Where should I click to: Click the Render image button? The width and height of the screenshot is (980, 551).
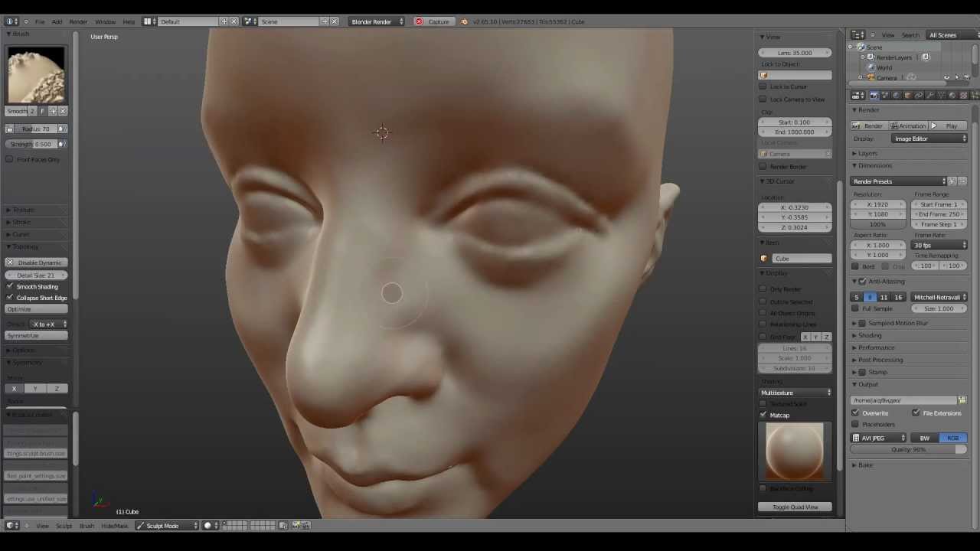869,126
